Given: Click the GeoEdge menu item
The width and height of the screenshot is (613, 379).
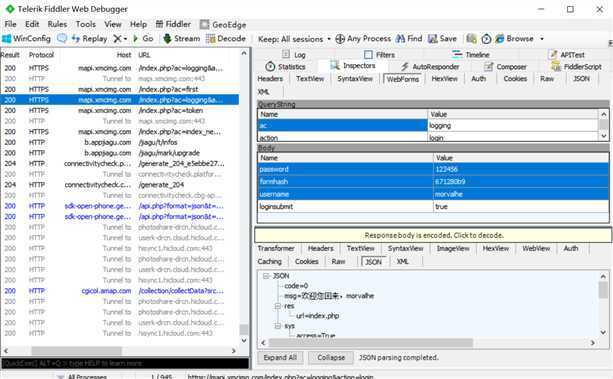Looking at the screenshot, I should (x=223, y=25).
